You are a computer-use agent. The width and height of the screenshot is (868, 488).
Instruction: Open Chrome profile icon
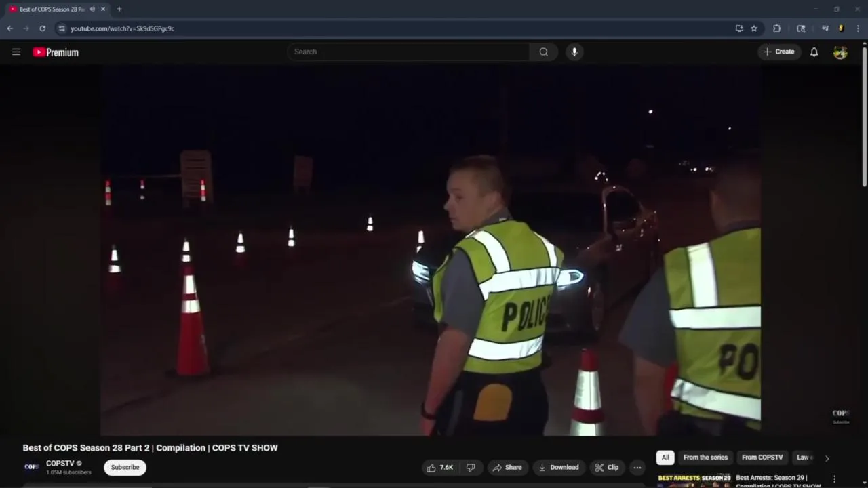click(841, 28)
